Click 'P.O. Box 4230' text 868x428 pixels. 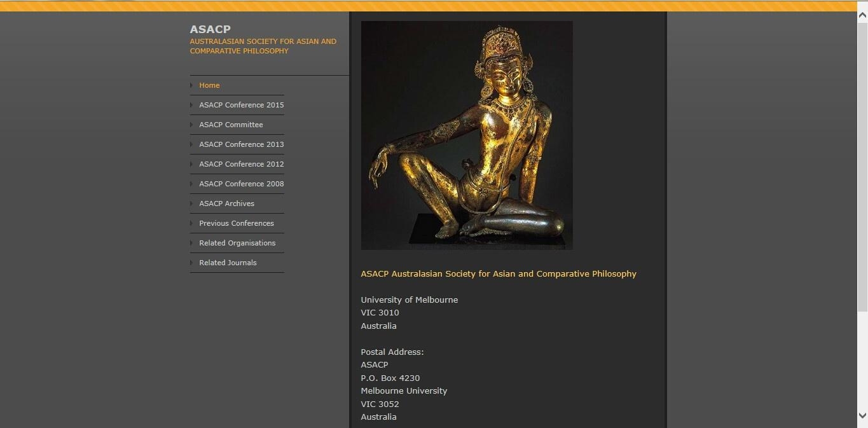tap(390, 378)
